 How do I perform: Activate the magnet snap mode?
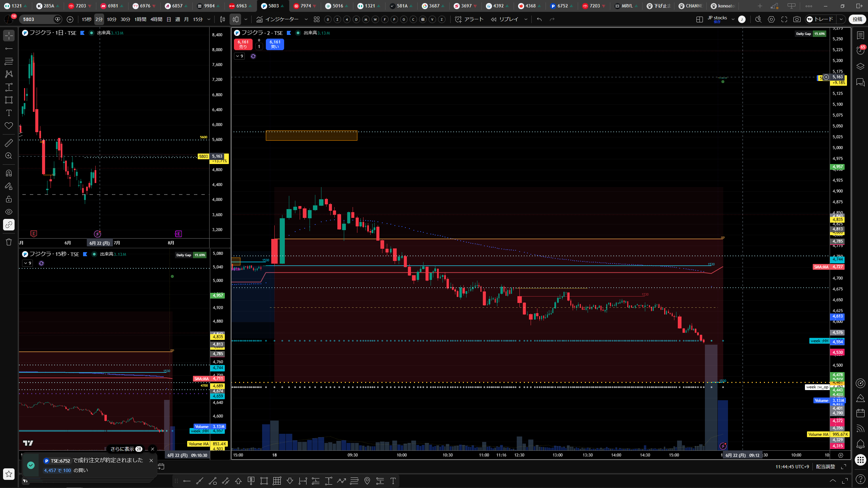coord(9,173)
